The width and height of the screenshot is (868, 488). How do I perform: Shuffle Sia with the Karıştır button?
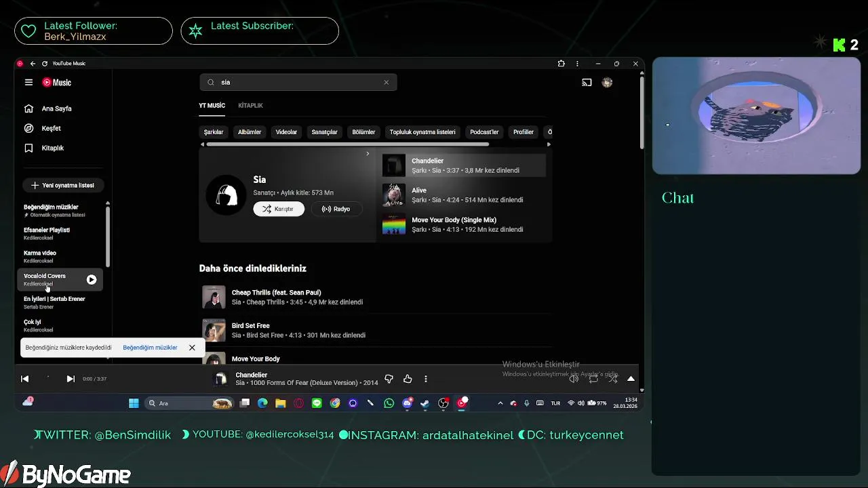279,209
